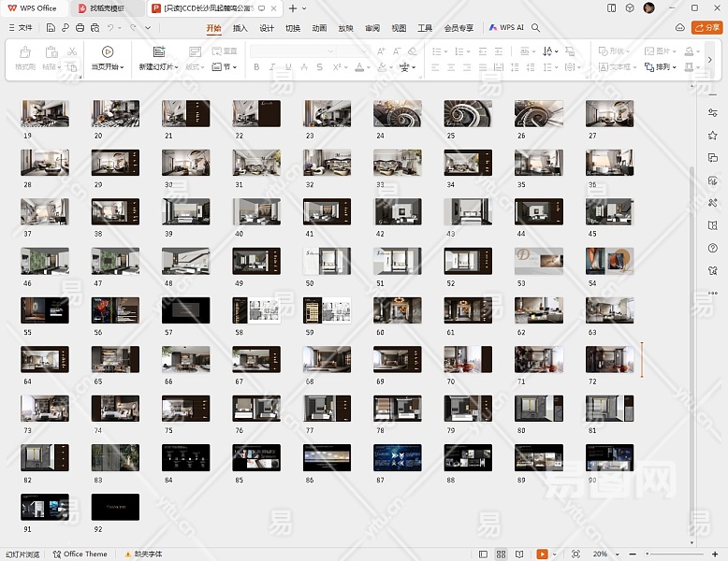
Task: Open the 插入 ribbon tab
Action: click(240, 28)
